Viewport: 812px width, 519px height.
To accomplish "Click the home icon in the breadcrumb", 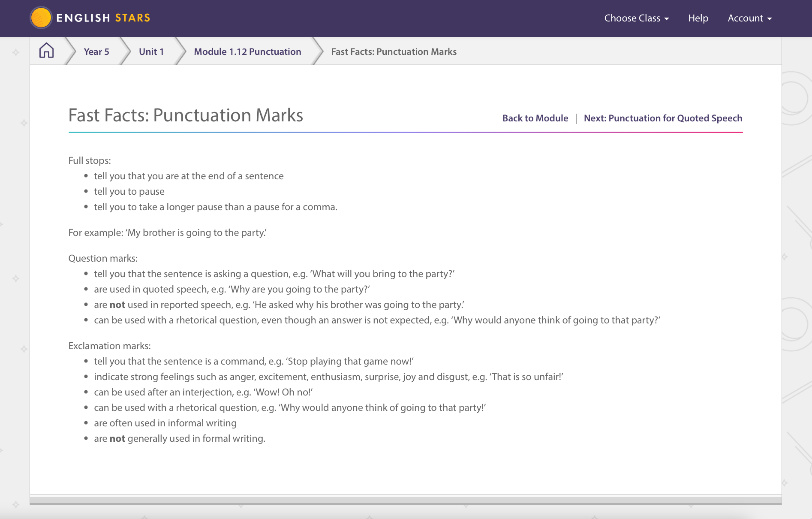I will pyautogui.click(x=46, y=51).
